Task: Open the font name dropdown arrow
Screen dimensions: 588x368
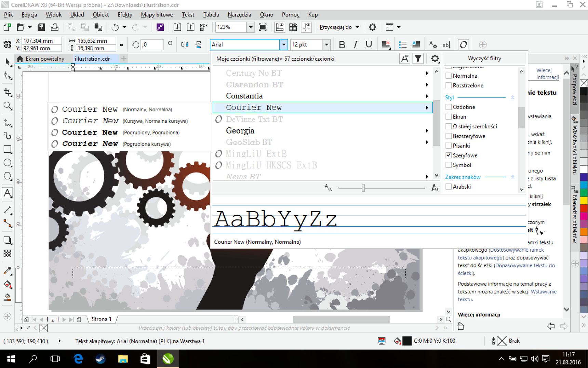Action: click(x=283, y=45)
